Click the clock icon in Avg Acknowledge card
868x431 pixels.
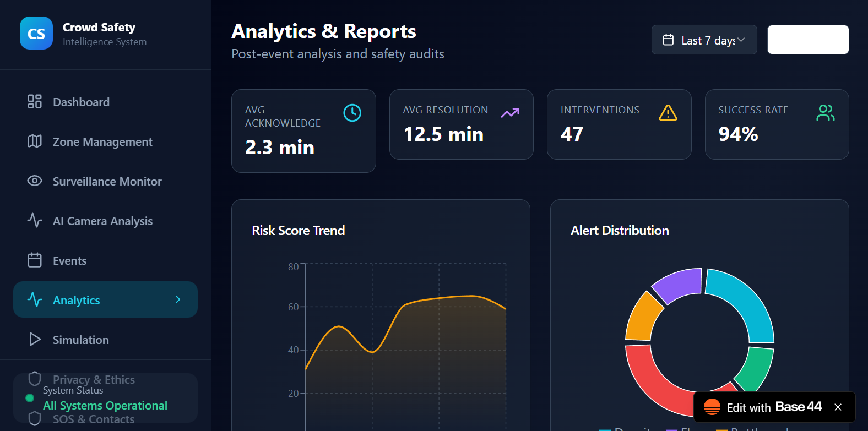click(352, 113)
